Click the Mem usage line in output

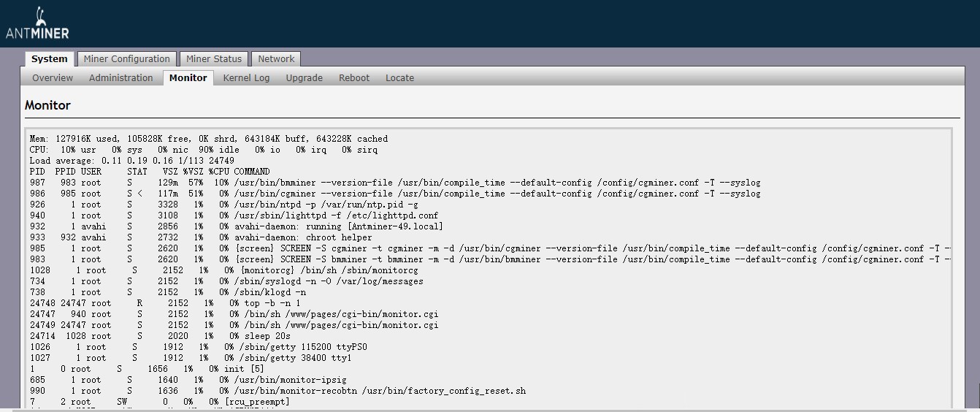209,139
